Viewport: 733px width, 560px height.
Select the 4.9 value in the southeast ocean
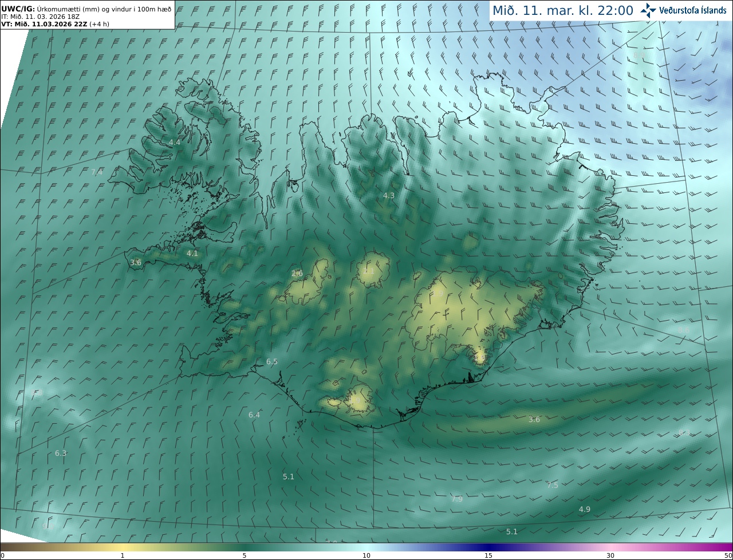[585, 510]
